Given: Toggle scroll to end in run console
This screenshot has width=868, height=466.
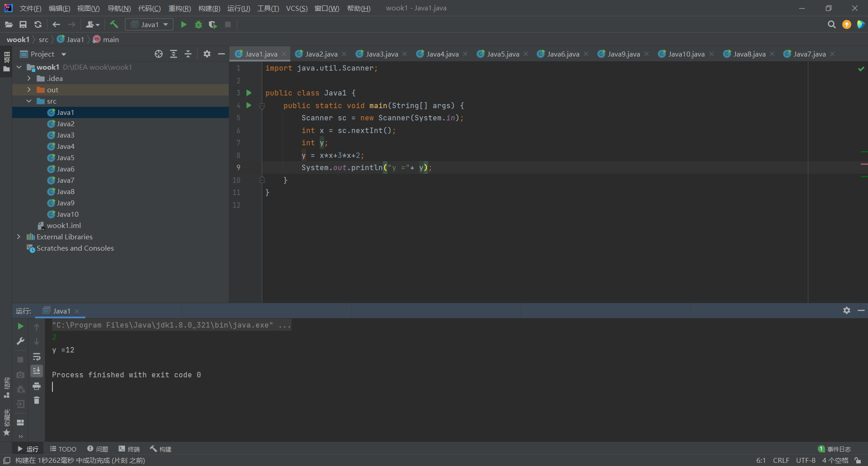Looking at the screenshot, I should [x=37, y=371].
